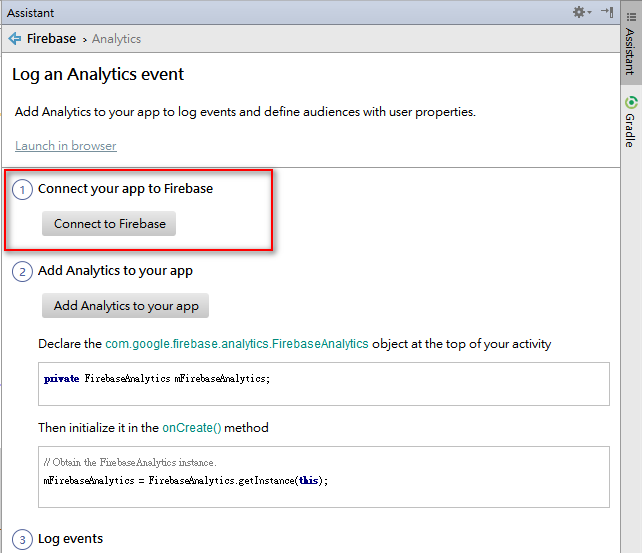Click the private FirebaseAnalytics declaration code box
The height and width of the screenshot is (553, 642).
coord(323,384)
